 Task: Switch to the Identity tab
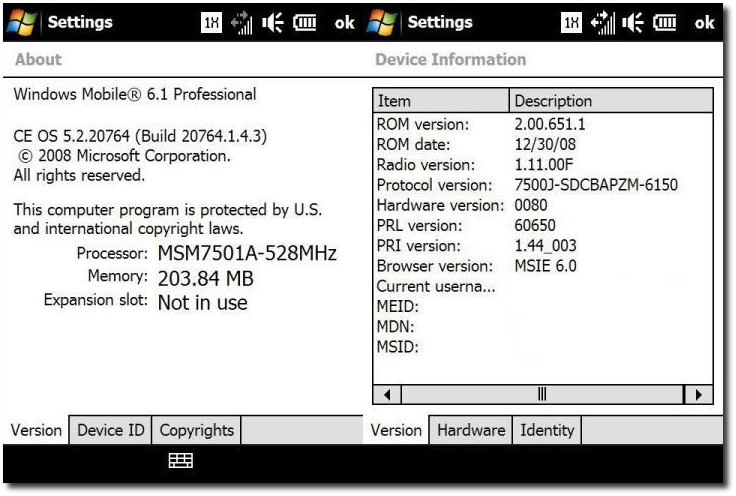(547, 430)
